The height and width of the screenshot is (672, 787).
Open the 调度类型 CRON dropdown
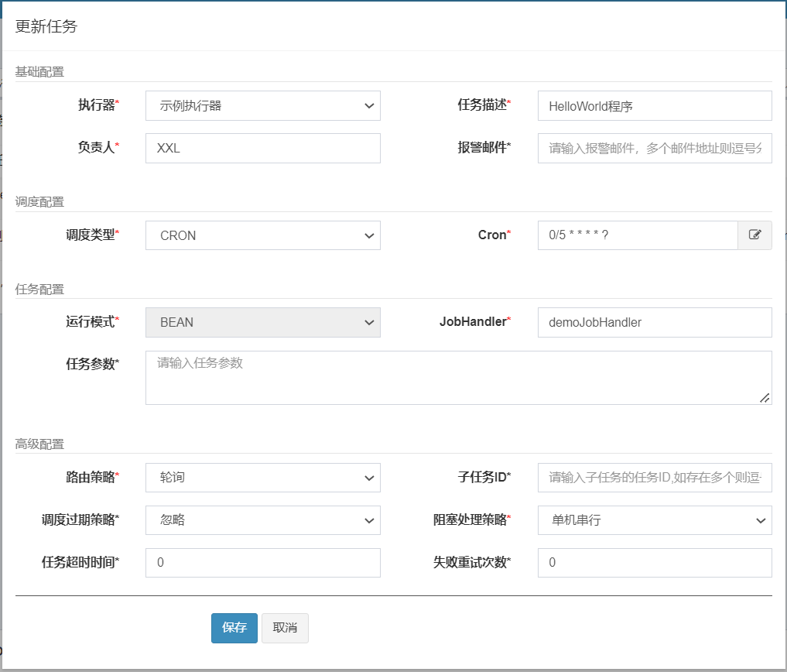click(263, 235)
